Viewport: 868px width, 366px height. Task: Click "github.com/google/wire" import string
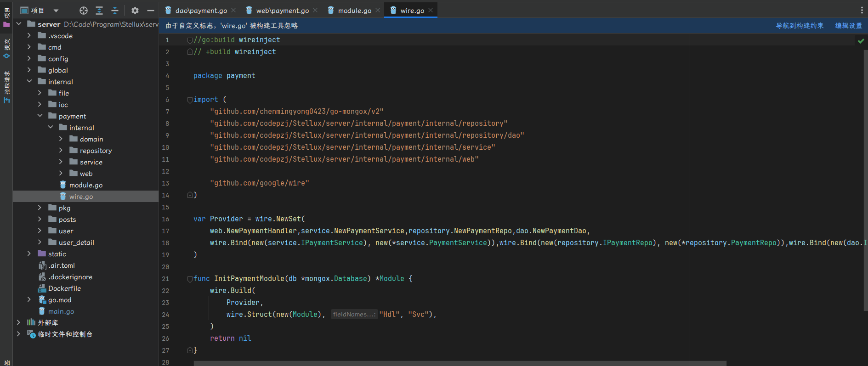tap(260, 183)
